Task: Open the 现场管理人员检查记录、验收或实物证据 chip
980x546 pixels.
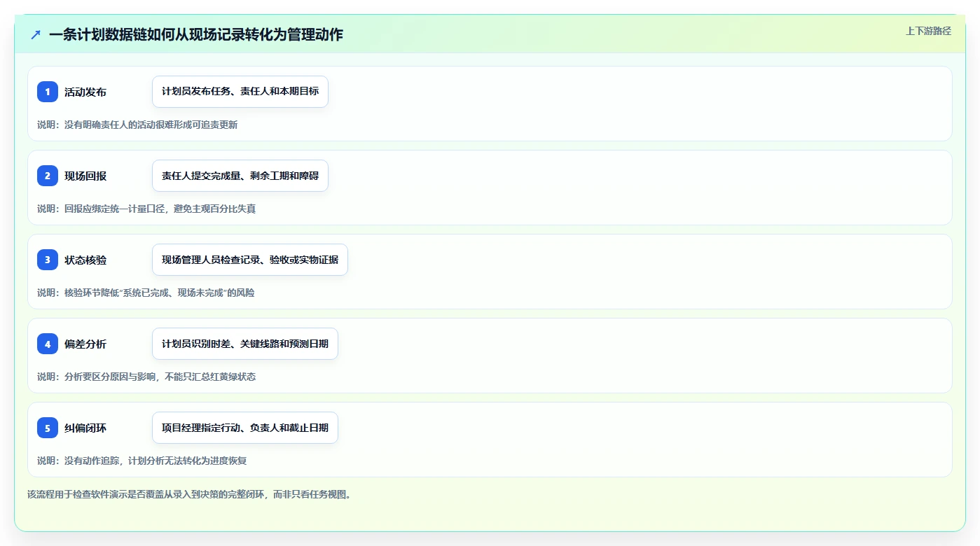Action: point(250,260)
